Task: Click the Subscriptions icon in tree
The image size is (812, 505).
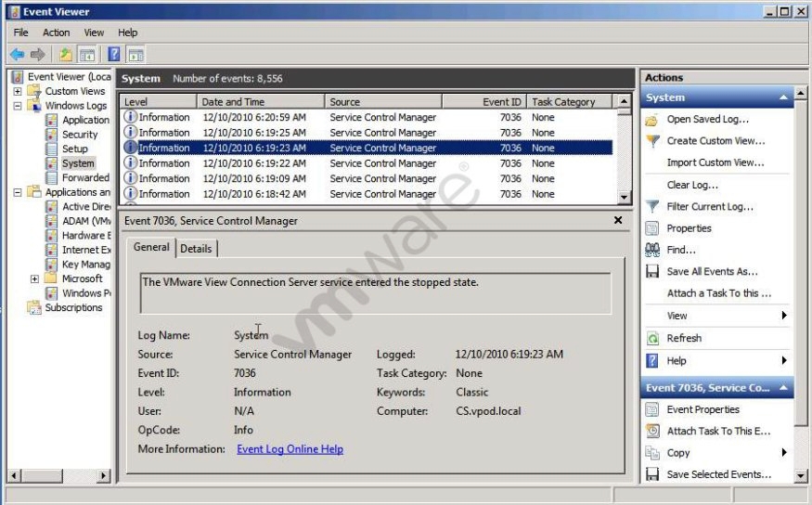Action: click(x=34, y=307)
